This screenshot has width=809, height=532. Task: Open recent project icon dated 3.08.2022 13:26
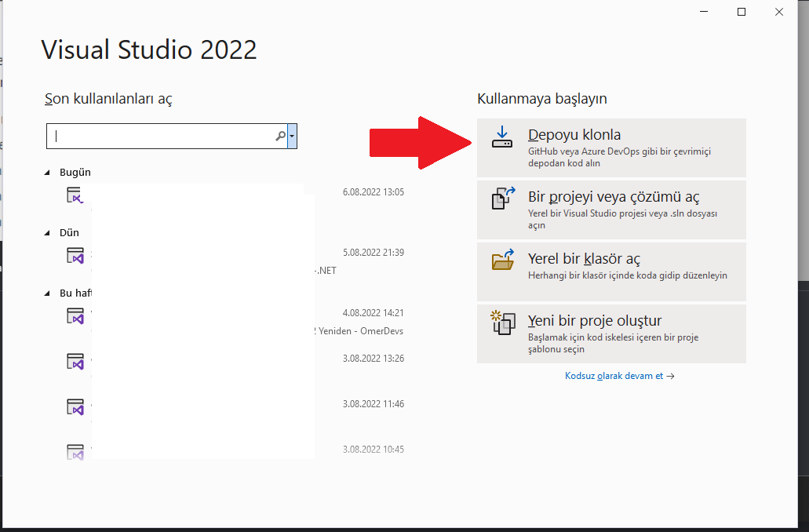(x=75, y=361)
